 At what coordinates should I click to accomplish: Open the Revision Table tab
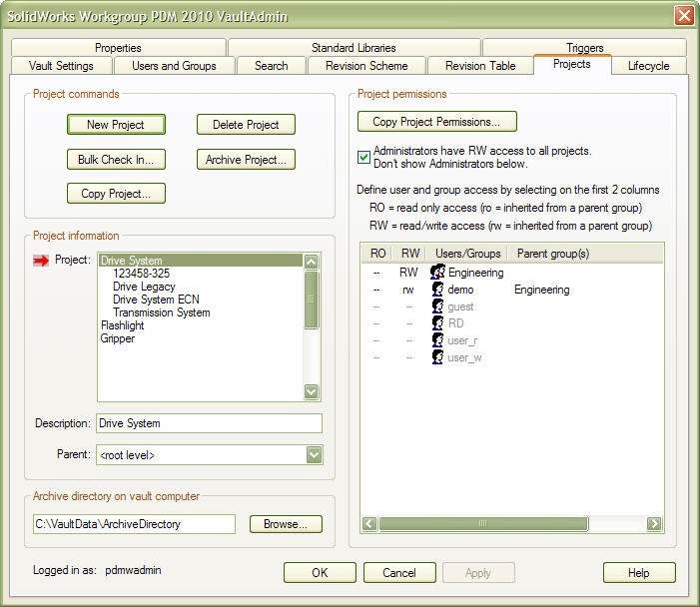coord(480,66)
